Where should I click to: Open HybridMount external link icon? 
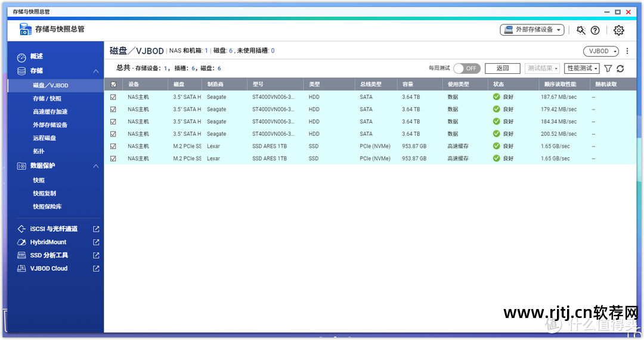tap(96, 242)
